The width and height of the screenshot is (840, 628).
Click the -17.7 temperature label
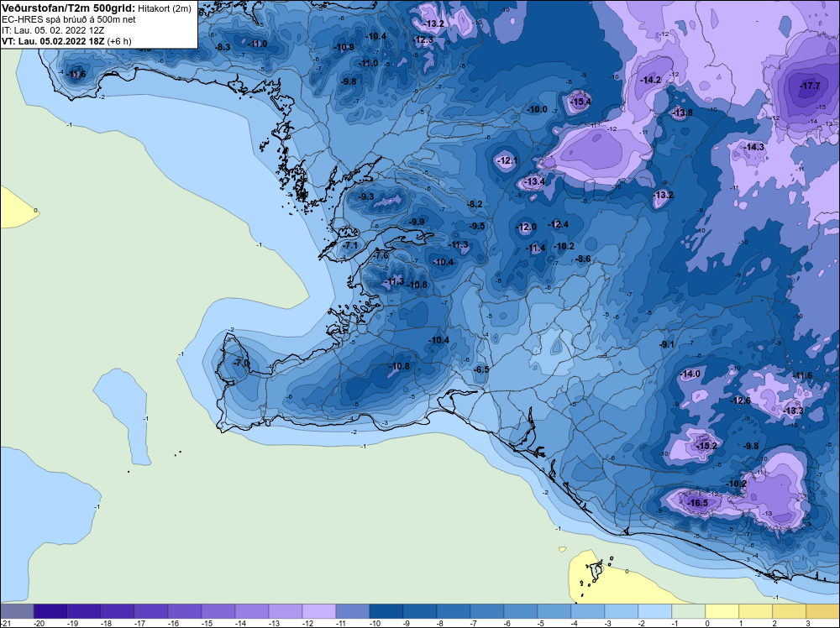click(810, 86)
